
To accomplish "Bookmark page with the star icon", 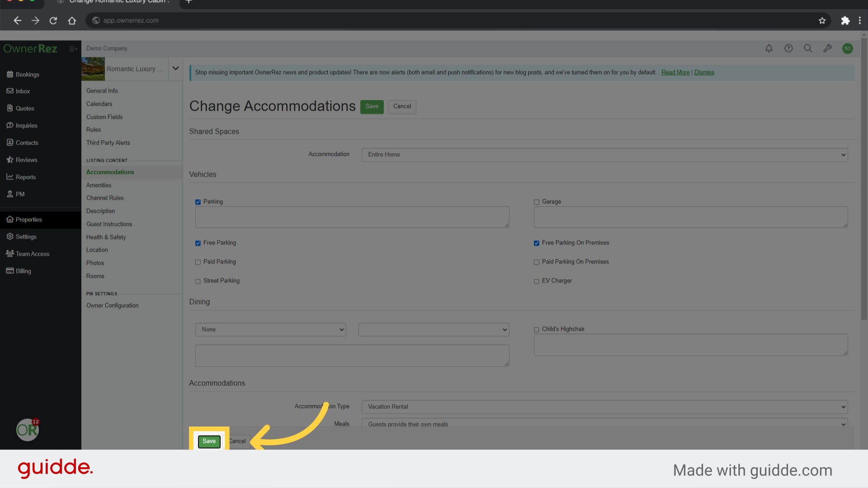I will [x=822, y=20].
